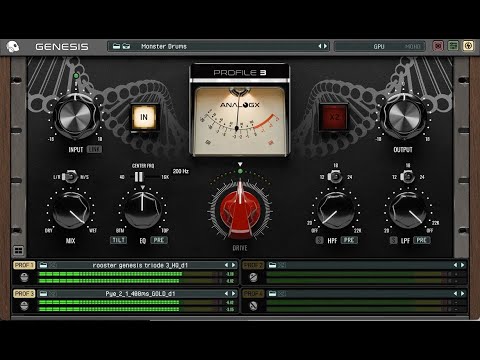480x360 pixels.
Task: Toggle the LINE button next to INPUT
Action: (94, 149)
